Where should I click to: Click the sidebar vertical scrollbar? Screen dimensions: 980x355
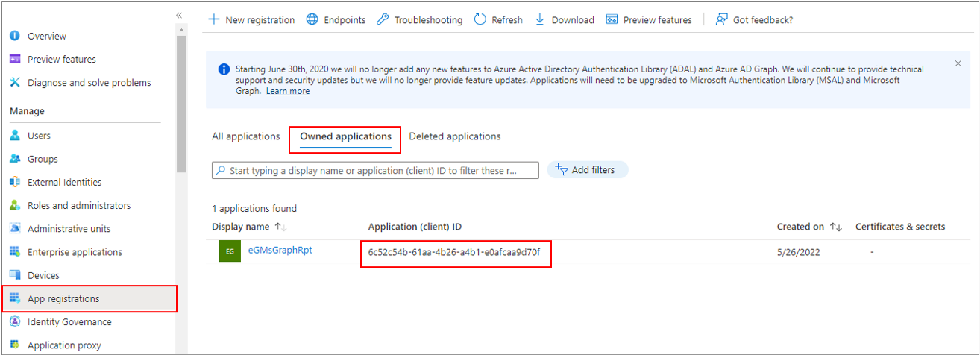181,103
